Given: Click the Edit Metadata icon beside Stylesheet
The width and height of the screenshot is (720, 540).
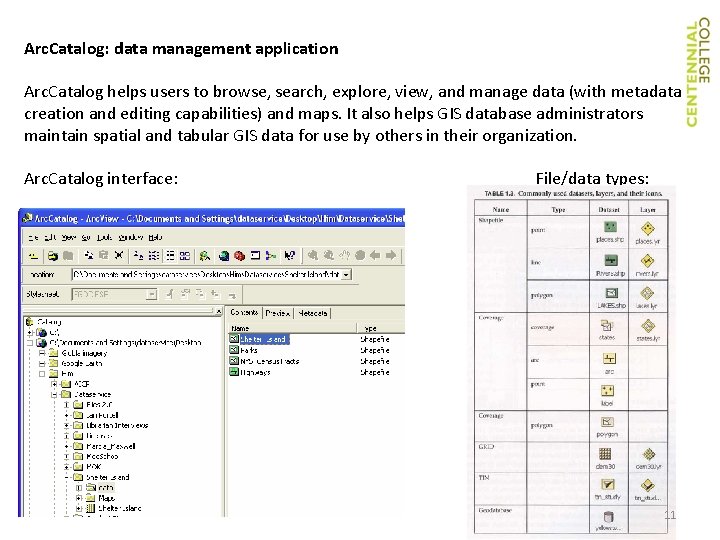Looking at the screenshot, I should tap(170, 294).
